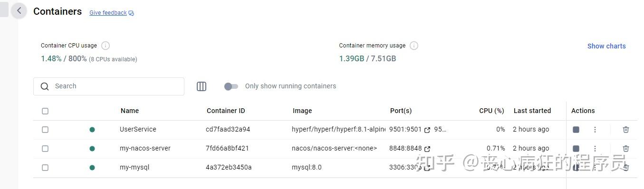Click UserService's 2 hours ago timestamp

point(531,129)
